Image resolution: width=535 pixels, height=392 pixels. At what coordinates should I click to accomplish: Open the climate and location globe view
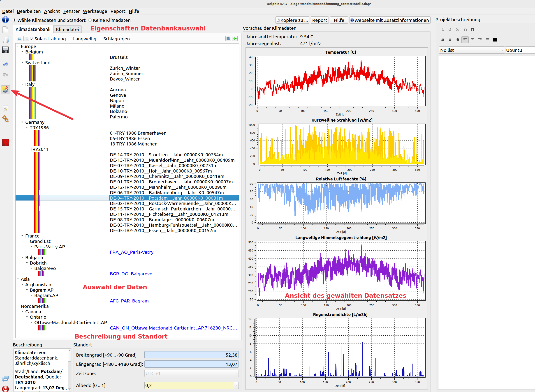[5, 90]
